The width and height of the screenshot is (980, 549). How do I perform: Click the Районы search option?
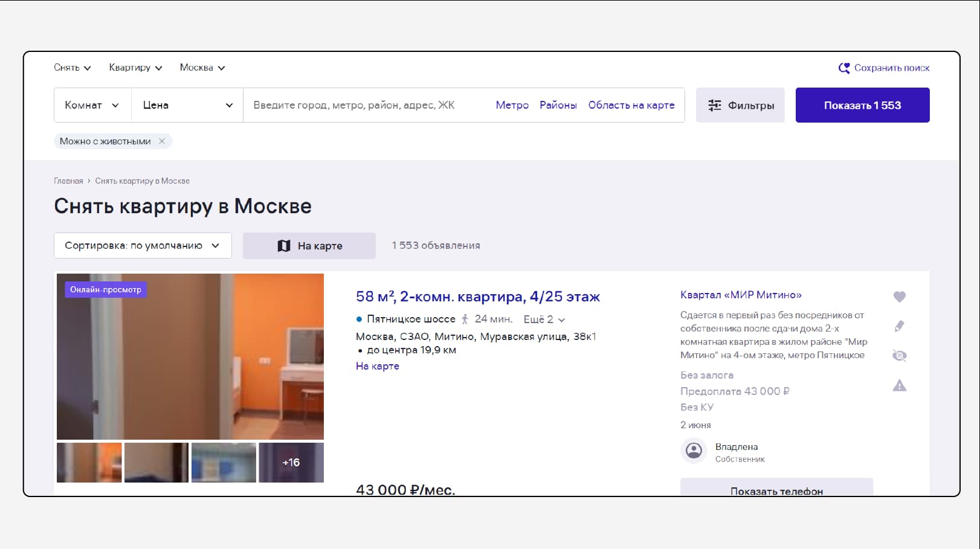pyautogui.click(x=558, y=105)
